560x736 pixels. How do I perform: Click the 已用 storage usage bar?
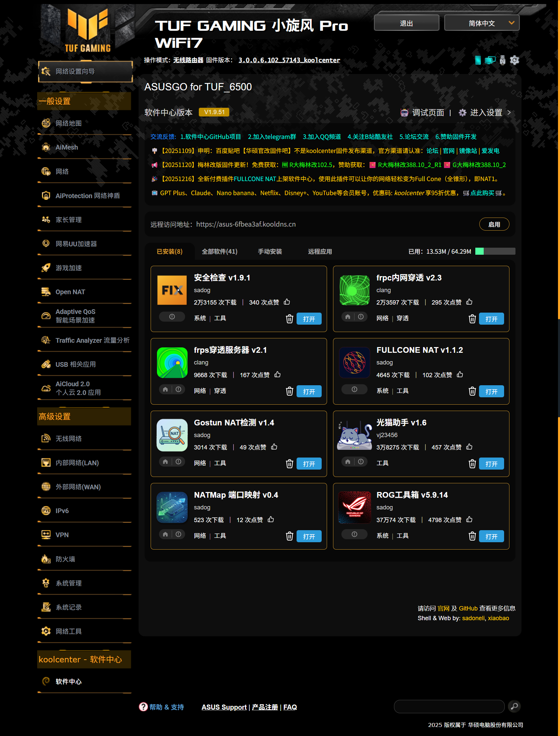click(495, 251)
